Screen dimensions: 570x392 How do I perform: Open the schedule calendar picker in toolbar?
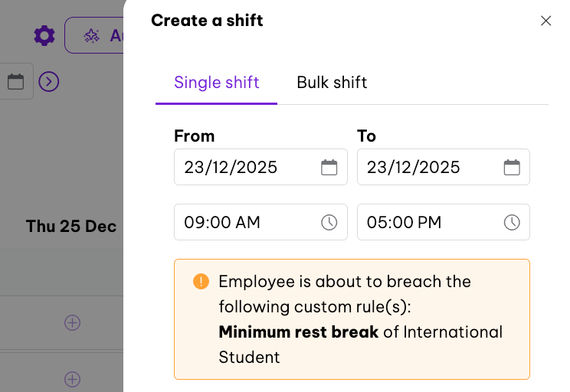click(15, 81)
